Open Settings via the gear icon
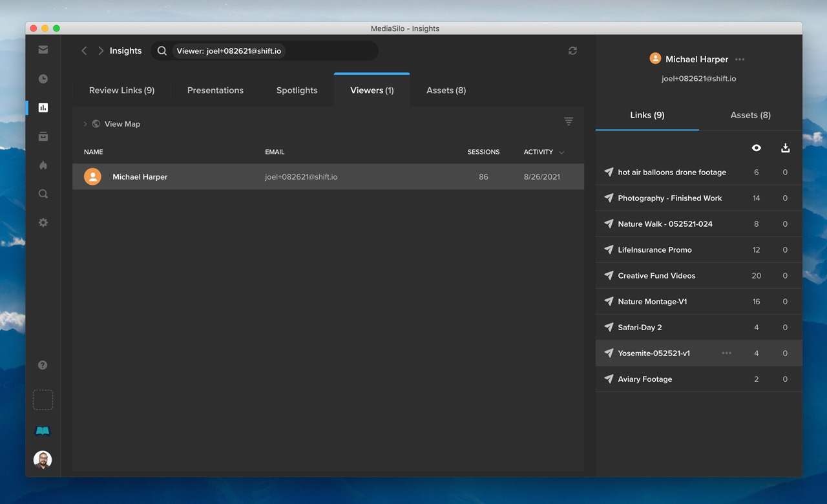This screenshot has height=504, width=827. [x=43, y=222]
